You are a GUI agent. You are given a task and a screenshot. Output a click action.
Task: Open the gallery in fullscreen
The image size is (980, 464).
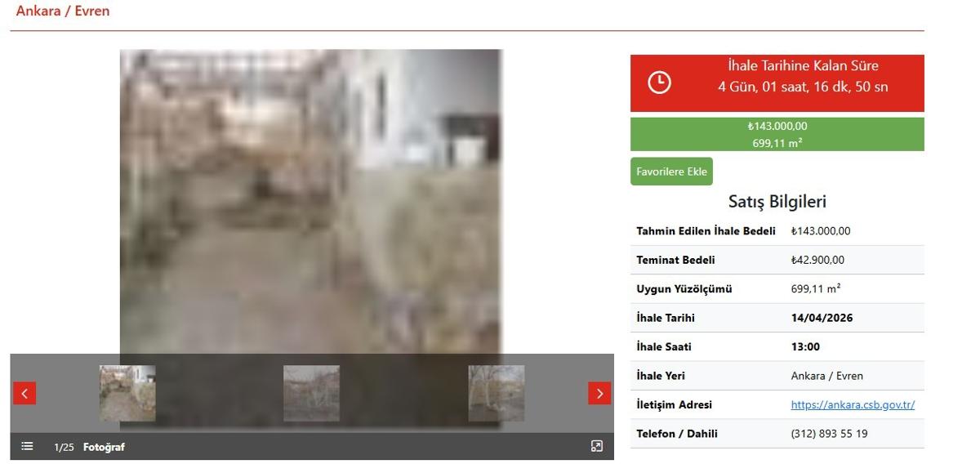pos(596,446)
